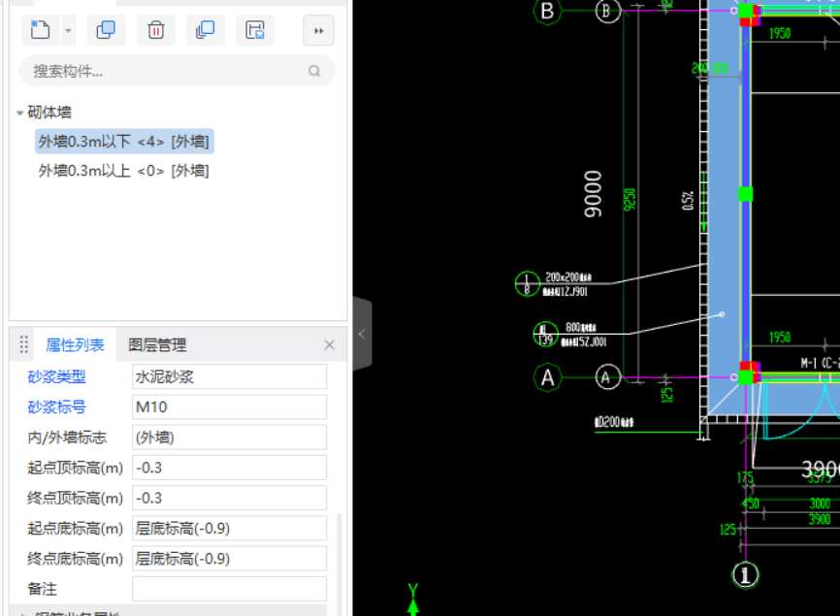Viewport: 840px width, 616px height.
Task: Open the New component dropdown arrow
Action: pos(68,30)
